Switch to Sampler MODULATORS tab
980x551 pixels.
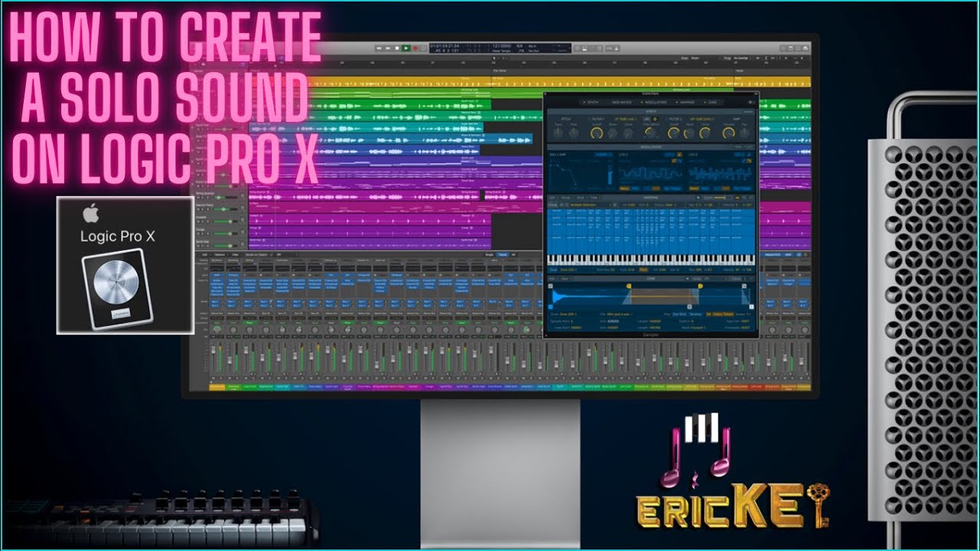655,103
